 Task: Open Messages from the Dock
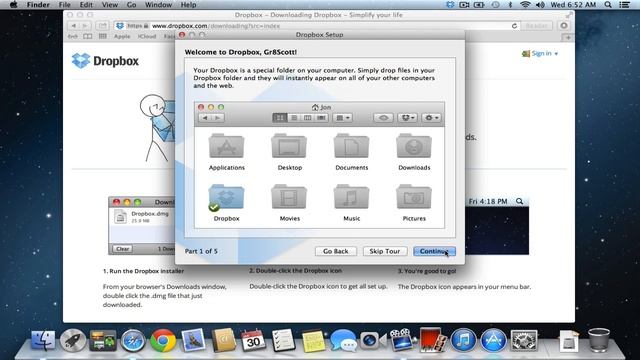[343, 340]
